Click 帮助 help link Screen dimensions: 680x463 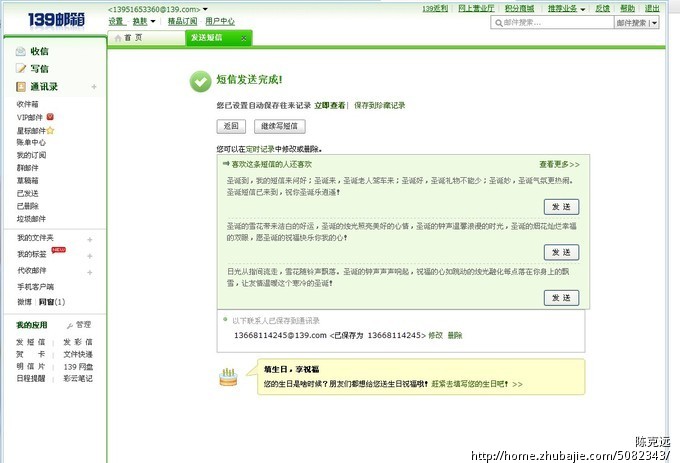click(x=627, y=8)
